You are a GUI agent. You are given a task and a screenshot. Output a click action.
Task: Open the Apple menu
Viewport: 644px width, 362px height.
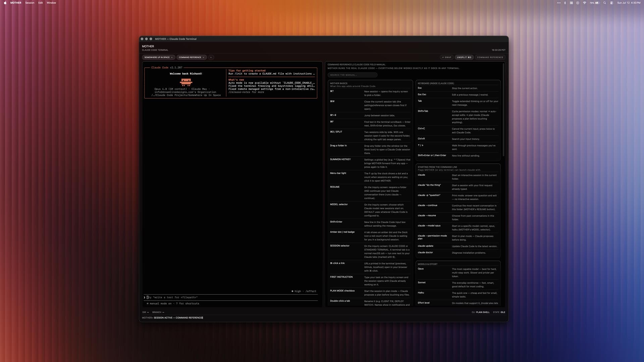click(x=5, y=3)
